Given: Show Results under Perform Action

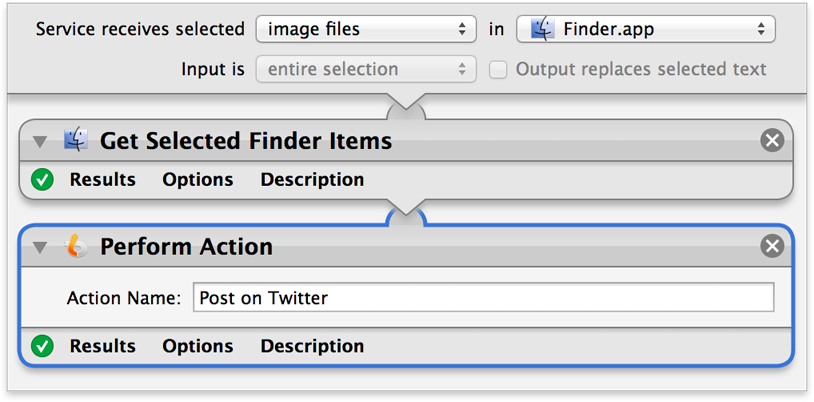Looking at the screenshot, I should (x=103, y=346).
